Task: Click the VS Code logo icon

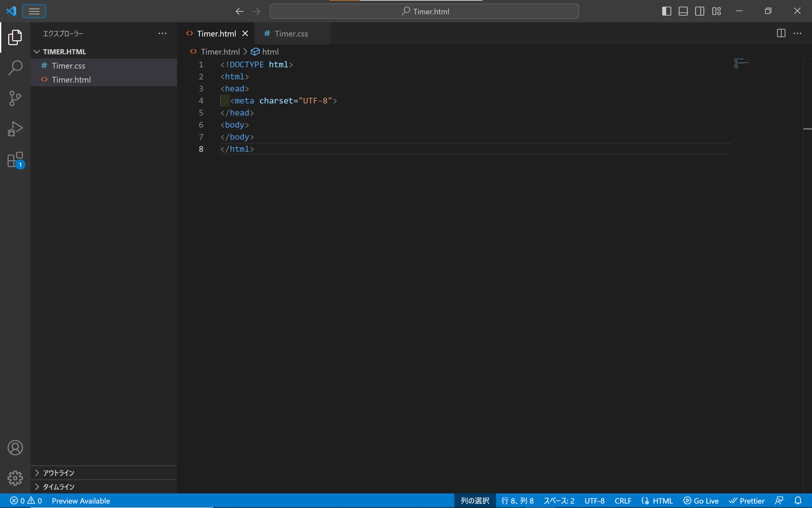Action: (11, 11)
